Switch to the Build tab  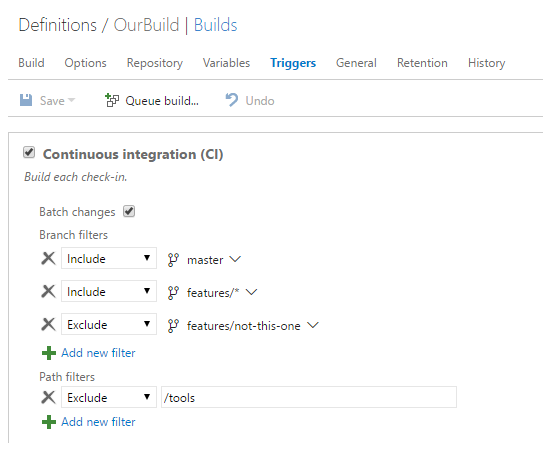pyautogui.click(x=31, y=63)
